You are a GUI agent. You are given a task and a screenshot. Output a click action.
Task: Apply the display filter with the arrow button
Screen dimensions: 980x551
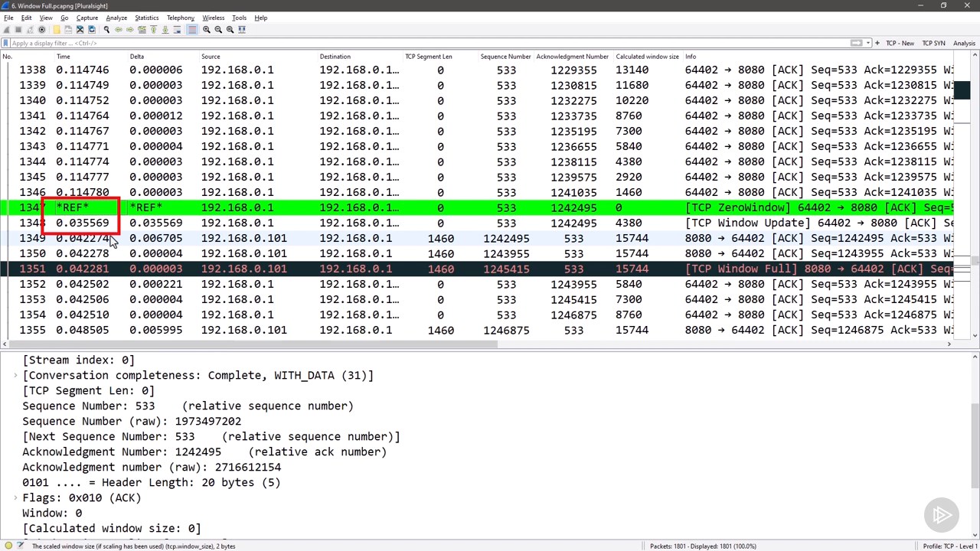click(856, 43)
